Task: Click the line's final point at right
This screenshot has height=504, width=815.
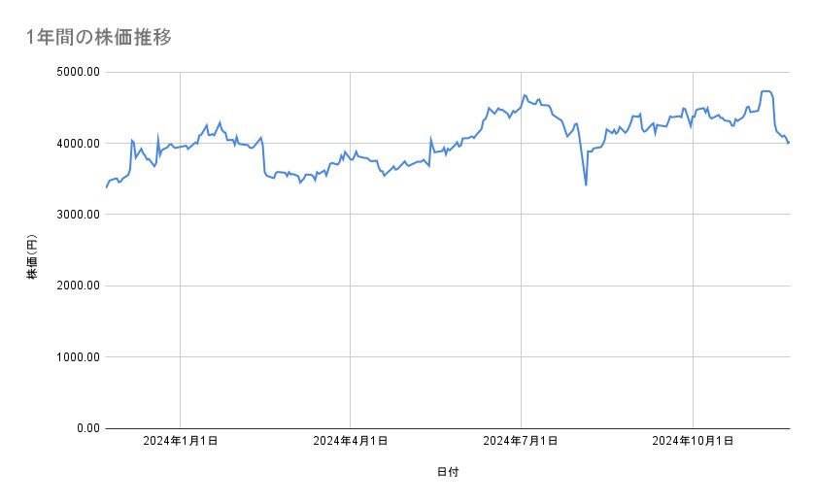Action: 789,143
